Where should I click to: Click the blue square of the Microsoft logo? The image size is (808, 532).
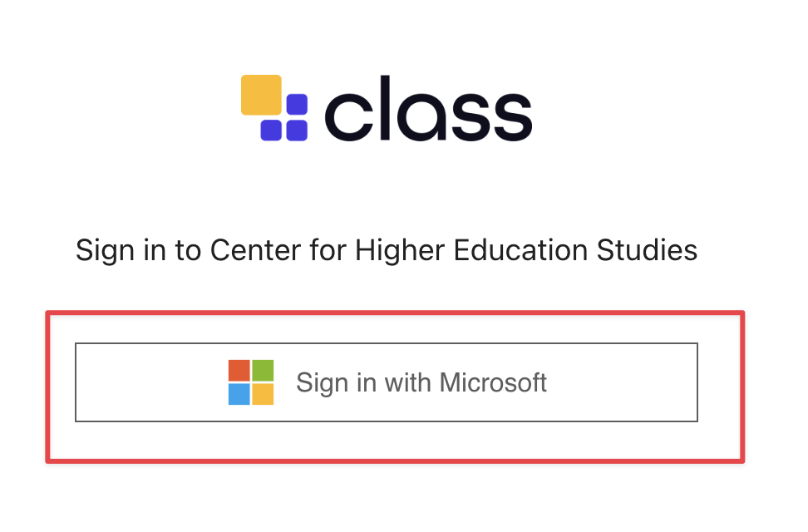click(x=239, y=394)
